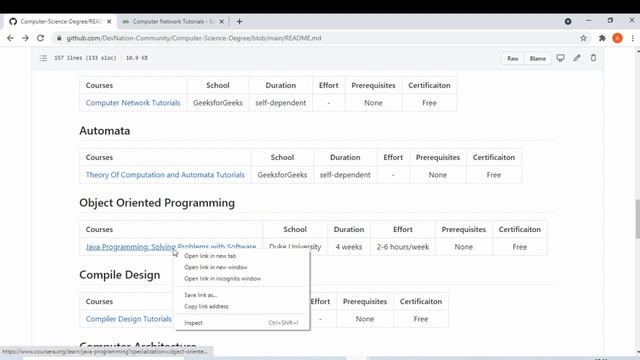Click the Blame button
The width and height of the screenshot is (640, 360).
coord(538,58)
